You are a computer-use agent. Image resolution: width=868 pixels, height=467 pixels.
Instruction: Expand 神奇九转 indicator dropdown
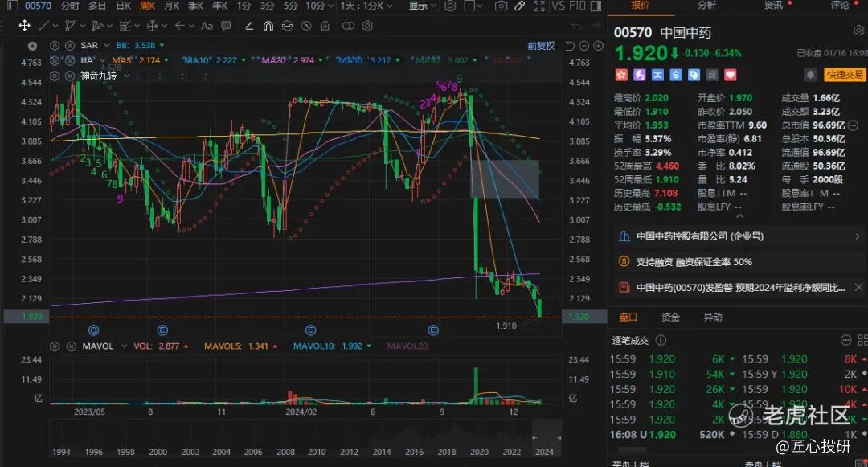click(x=127, y=76)
